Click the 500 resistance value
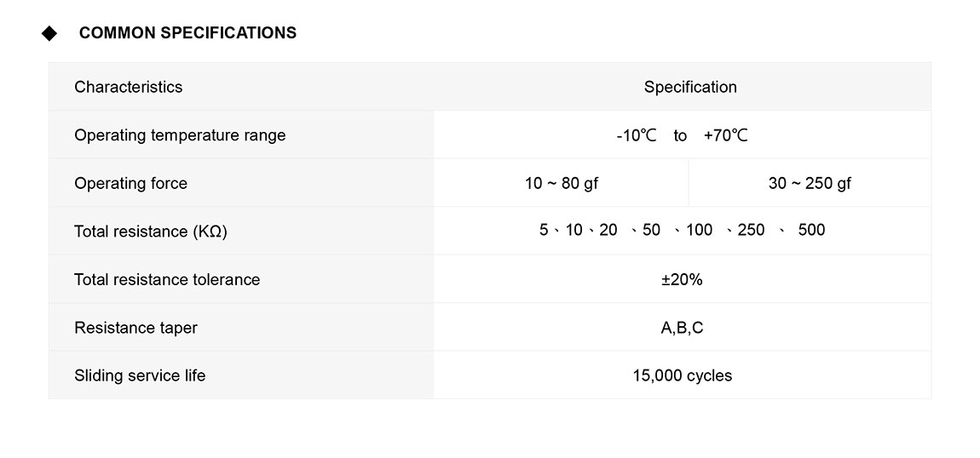The height and width of the screenshot is (458, 980). [x=811, y=230]
